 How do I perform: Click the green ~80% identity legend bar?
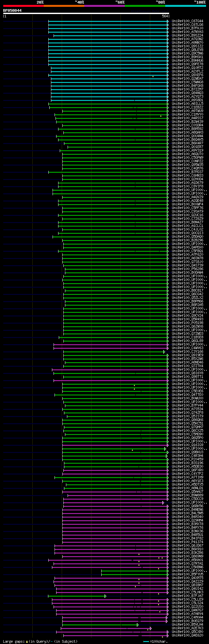[x=145, y=6]
